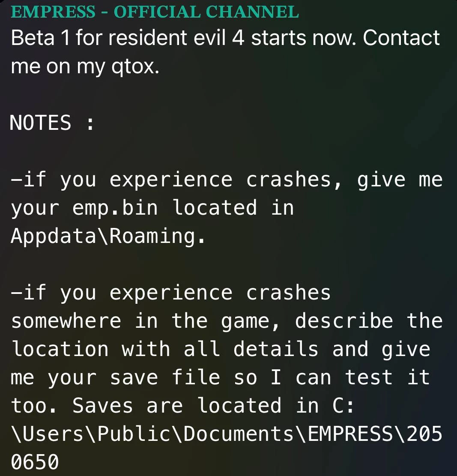Viewport: 457px width, 476px height.
Task: Click the words "give me" in the first note
Action: pyautogui.click(x=400, y=180)
